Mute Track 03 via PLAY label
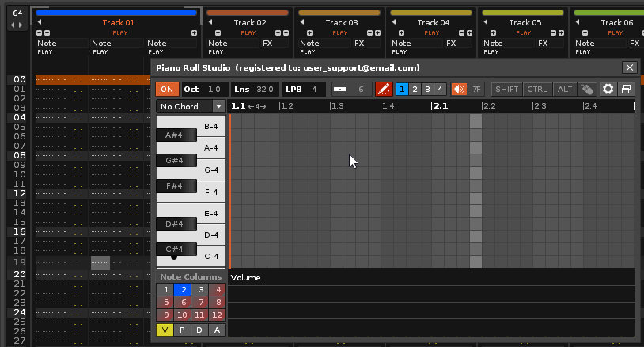This screenshot has height=347, width=644. pos(339,33)
